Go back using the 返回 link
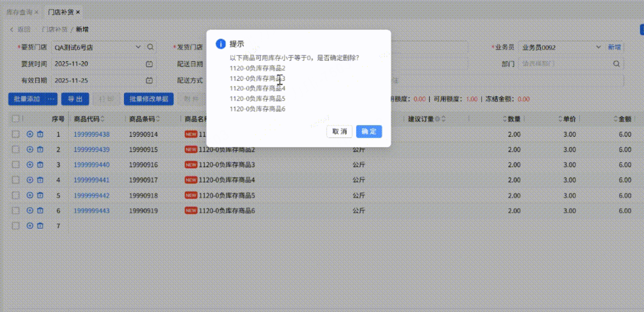Viewport: 644px width, 312px height. pos(20,29)
